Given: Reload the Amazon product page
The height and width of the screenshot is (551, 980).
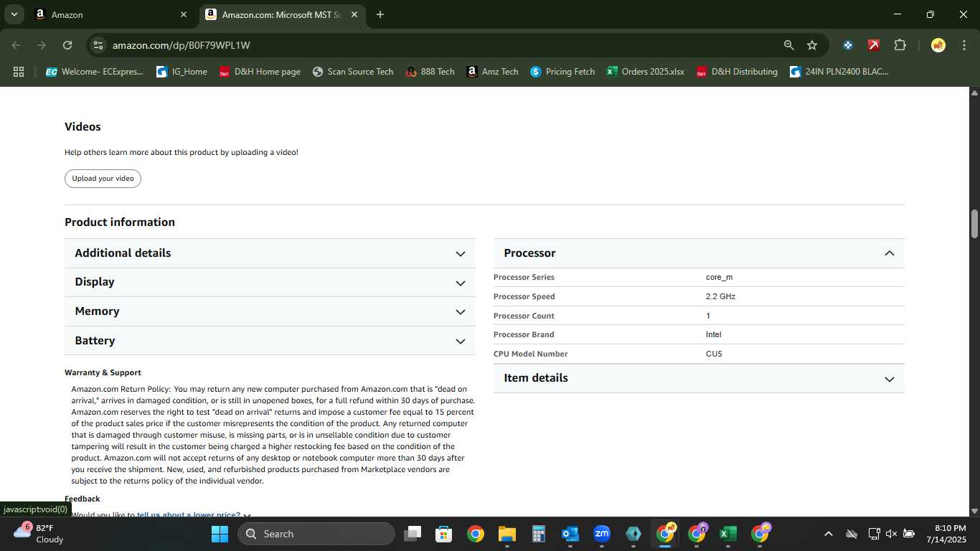Looking at the screenshot, I should [67, 45].
